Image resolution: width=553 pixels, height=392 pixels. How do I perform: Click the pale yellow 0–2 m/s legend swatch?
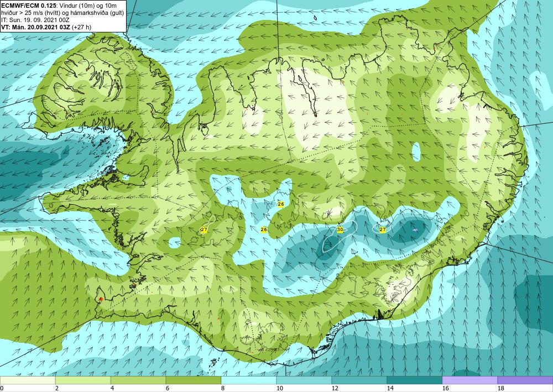tap(28, 380)
